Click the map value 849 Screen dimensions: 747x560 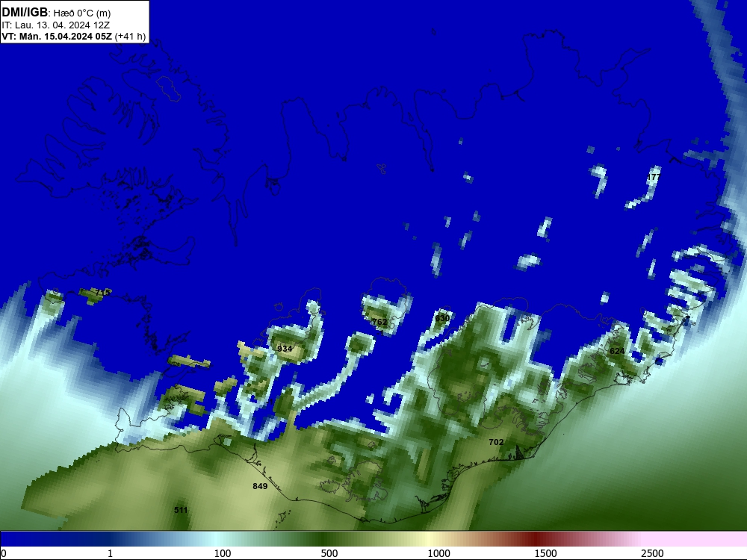260,486
